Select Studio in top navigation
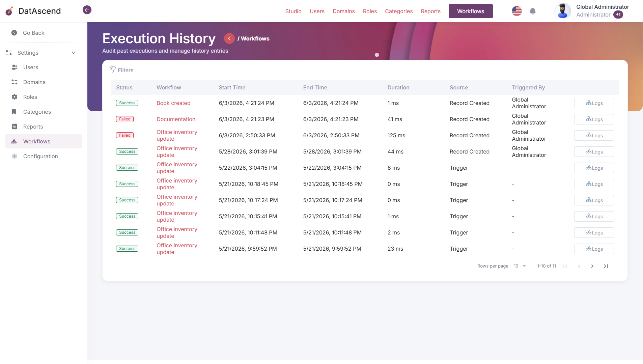643x364 pixels. point(293,11)
